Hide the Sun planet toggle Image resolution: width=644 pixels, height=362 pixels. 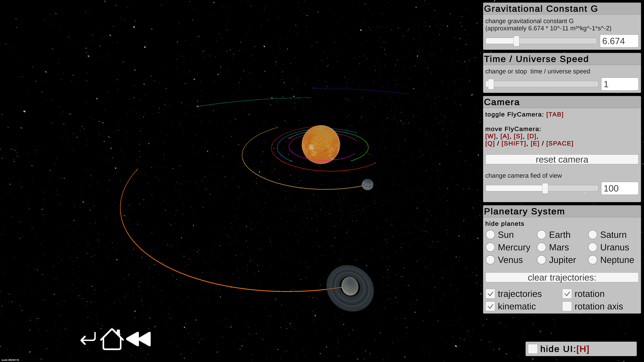tap(491, 235)
